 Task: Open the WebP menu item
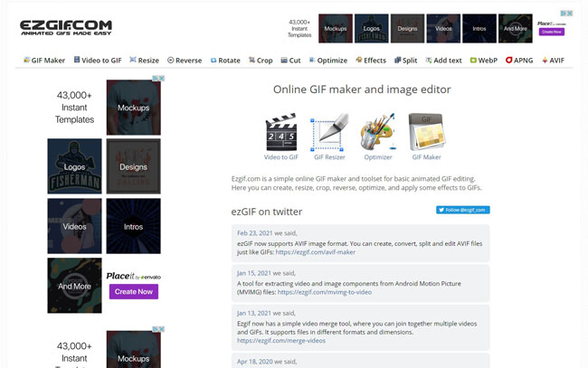(484, 61)
